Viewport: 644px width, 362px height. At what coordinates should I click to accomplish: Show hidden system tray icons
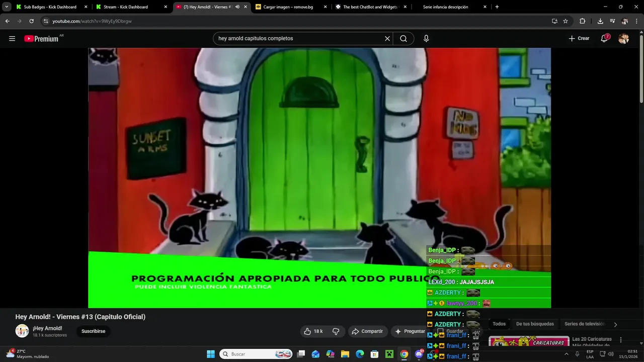(x=567, y=354)
